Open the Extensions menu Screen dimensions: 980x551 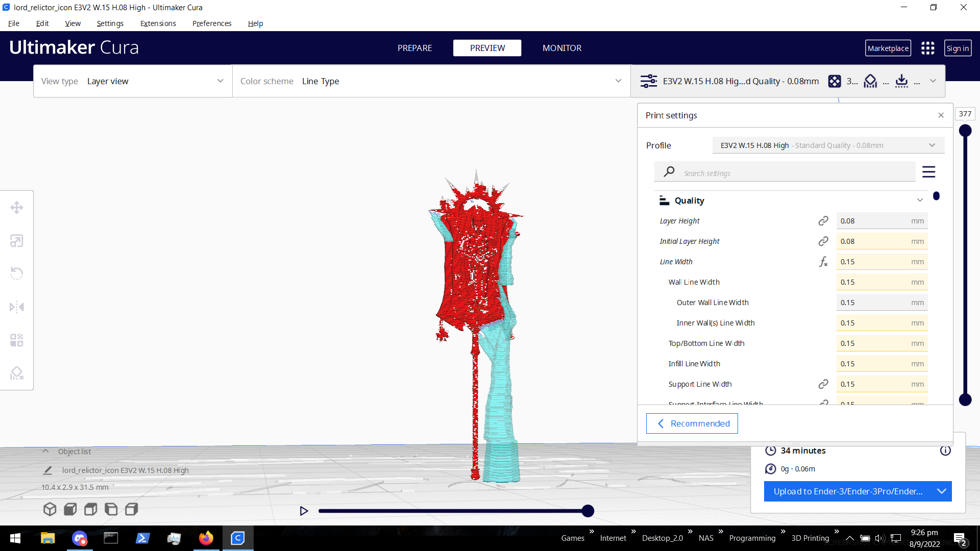pos(158,23)
